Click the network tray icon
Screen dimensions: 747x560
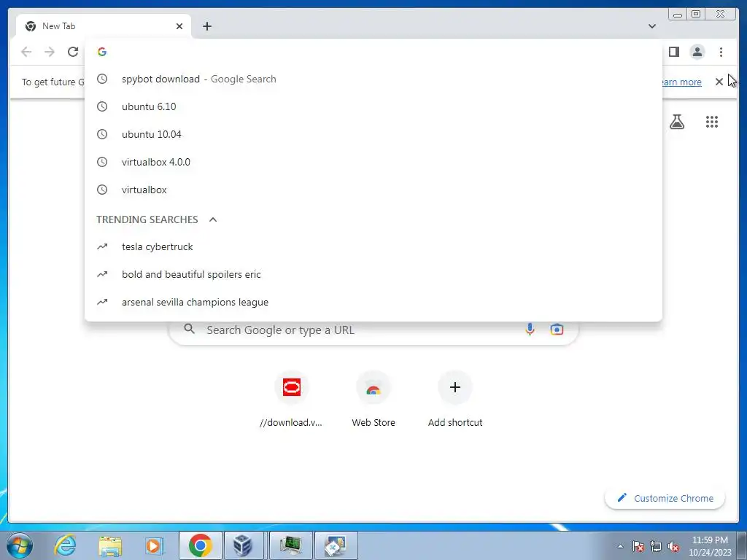click(656, 547)
